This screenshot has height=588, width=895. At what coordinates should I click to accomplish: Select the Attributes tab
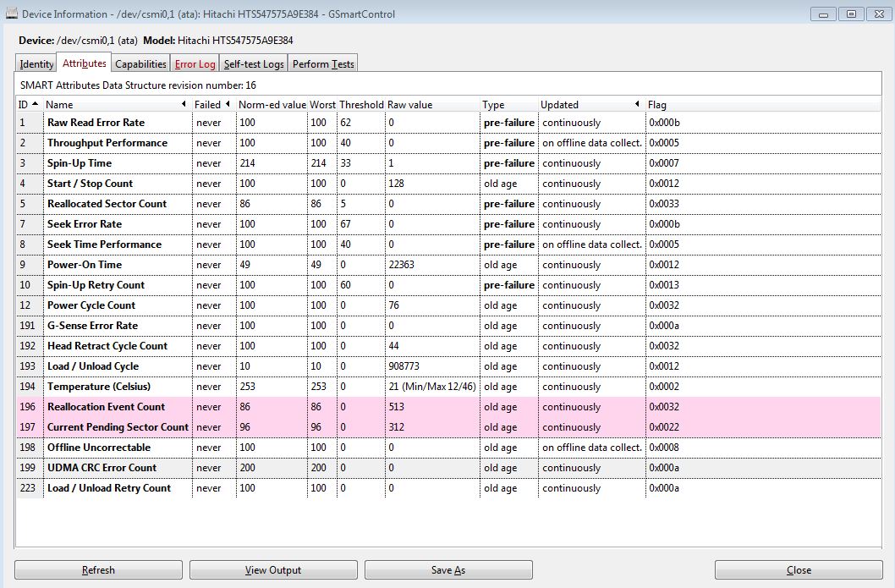point(85,63)
